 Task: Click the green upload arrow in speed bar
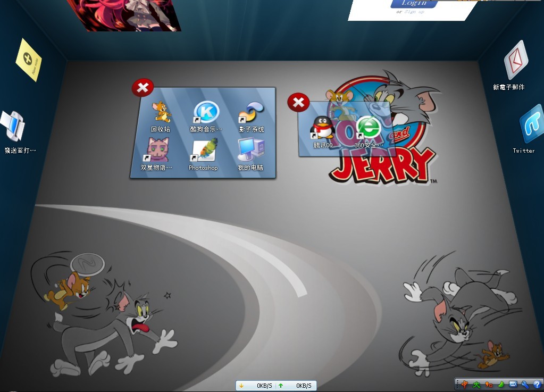tap(281, 386)
